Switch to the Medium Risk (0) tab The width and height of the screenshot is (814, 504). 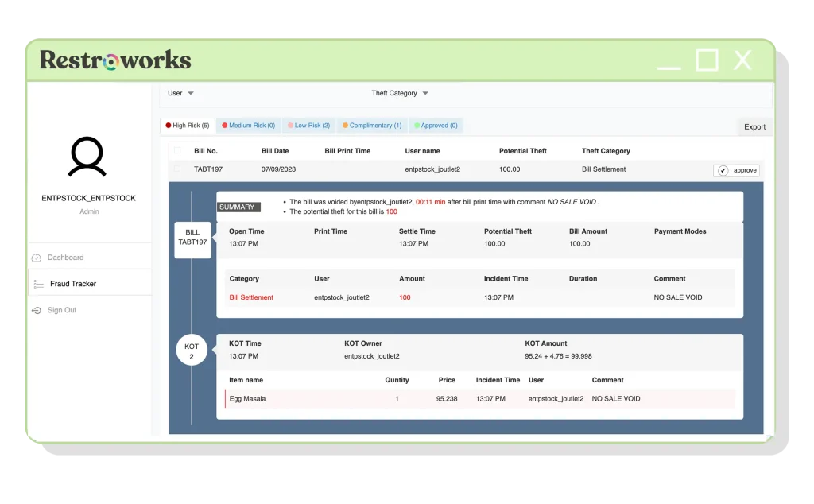tap(248, 125)
